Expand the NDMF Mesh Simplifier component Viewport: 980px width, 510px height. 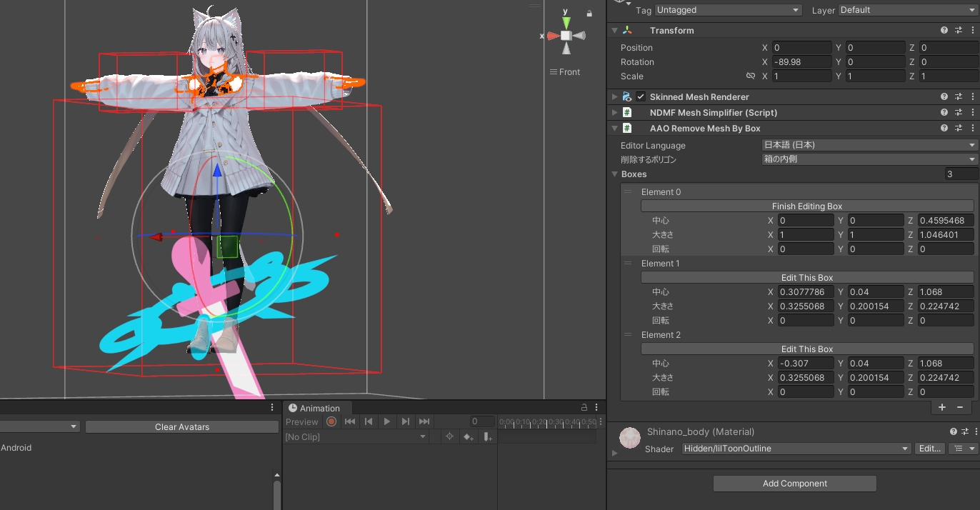(614, 112)
